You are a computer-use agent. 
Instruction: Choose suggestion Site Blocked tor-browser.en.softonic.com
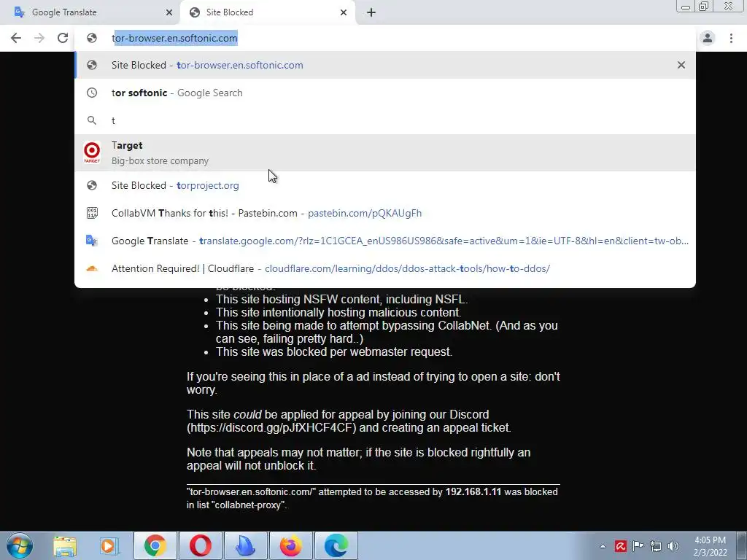pos(385,65)
